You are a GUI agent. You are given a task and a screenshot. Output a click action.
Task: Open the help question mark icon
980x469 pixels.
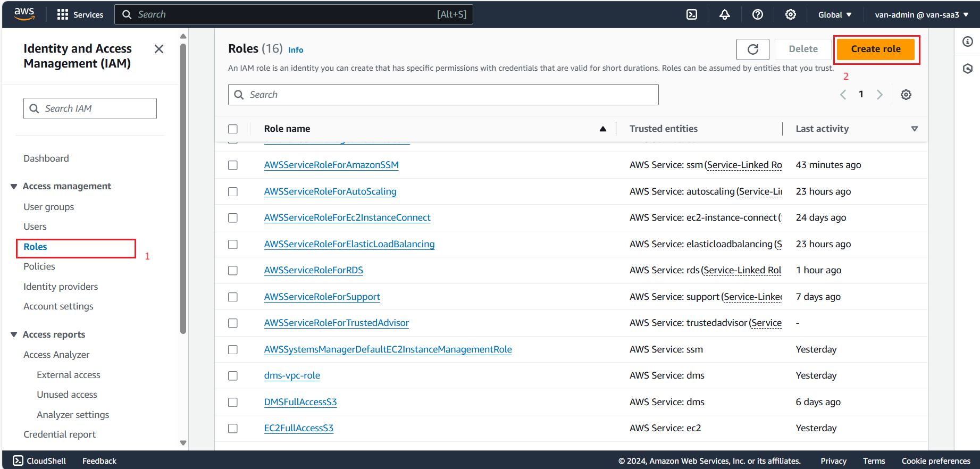tap(758, 14)
